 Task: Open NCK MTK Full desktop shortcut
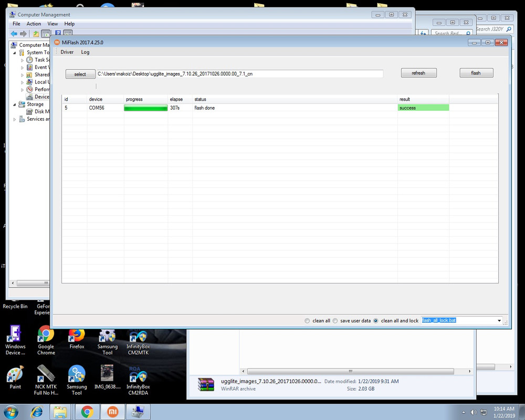point(46,380)
